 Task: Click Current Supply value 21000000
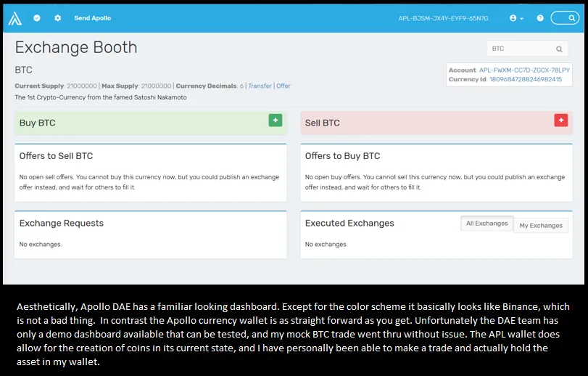pos(82,86)
